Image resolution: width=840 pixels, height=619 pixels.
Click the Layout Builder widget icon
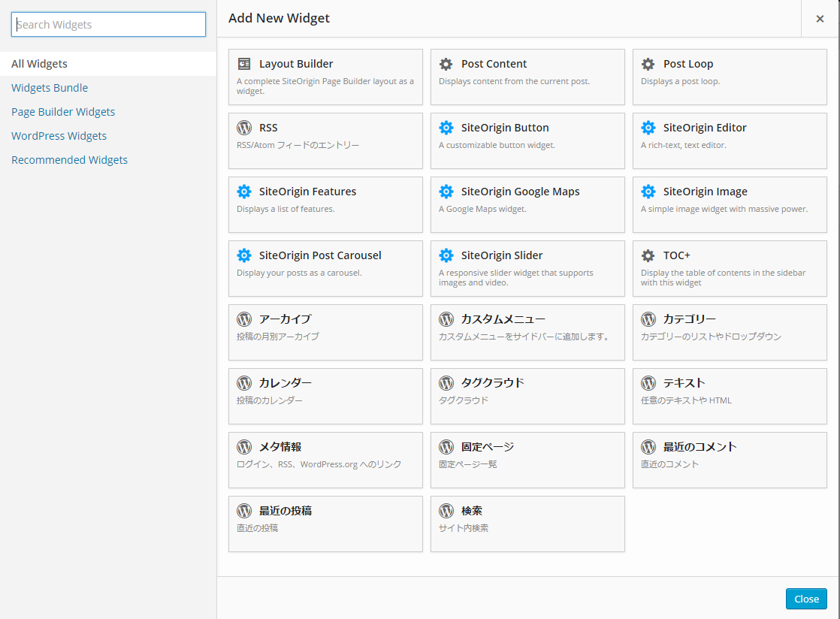(x=244, y=65)
